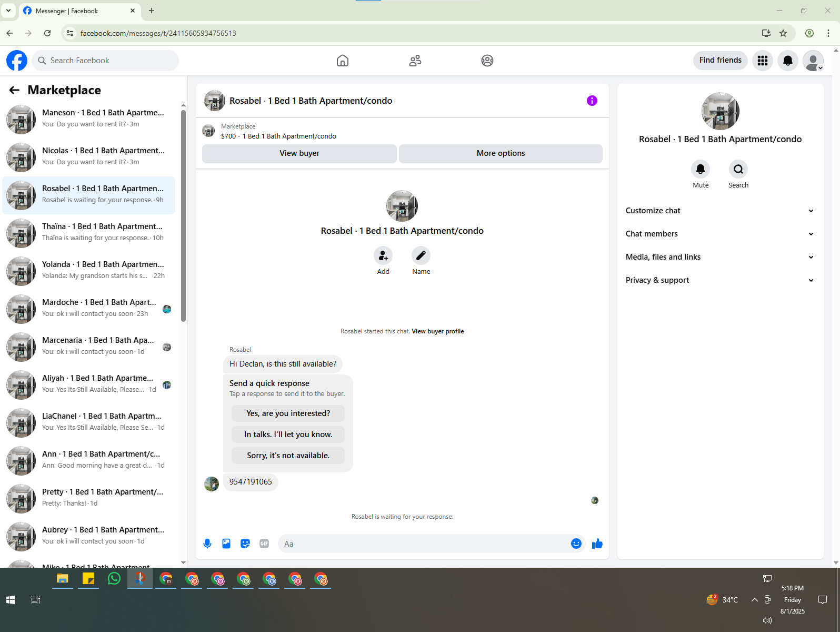Screen dimensions: 840x632
Task: Reload the browser page
Action: [47, 33]
